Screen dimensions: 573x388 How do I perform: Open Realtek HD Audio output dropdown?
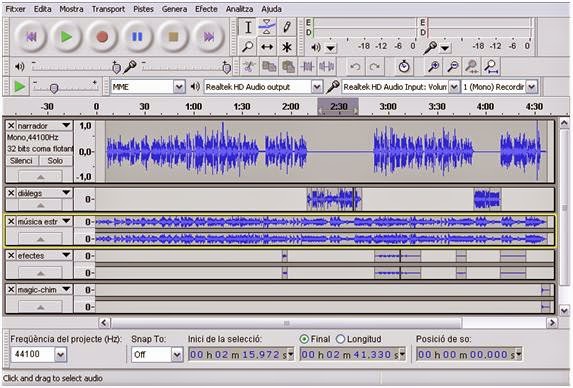[x=317, y=87]
